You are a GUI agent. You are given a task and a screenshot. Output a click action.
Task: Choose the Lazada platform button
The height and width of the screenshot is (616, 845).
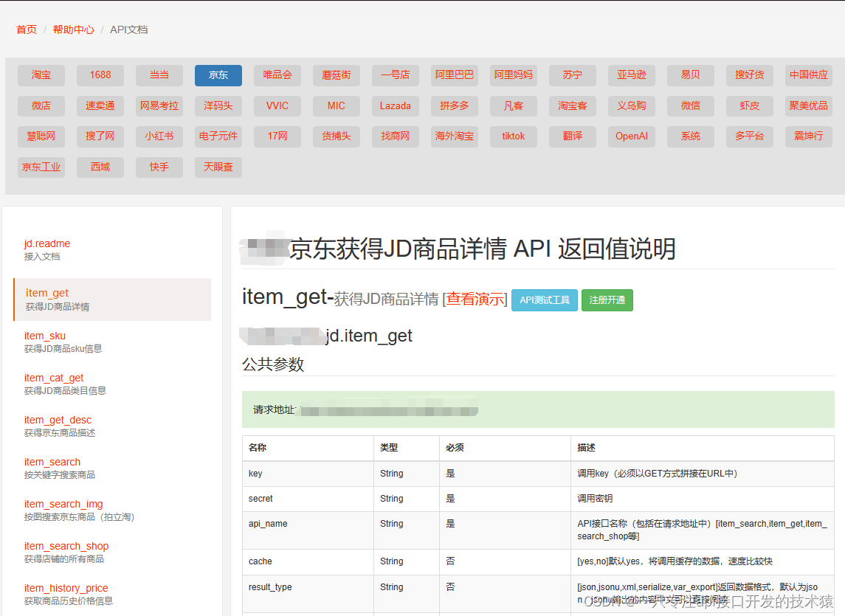pyautogui.click(x=395, y=106)
